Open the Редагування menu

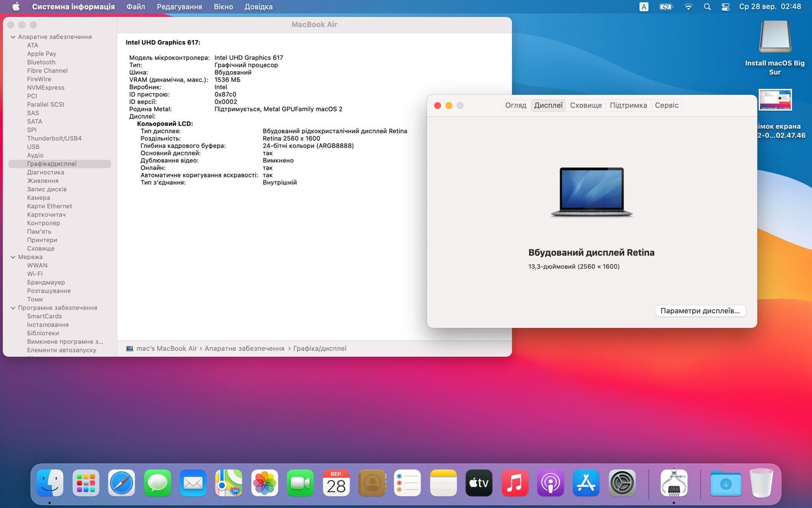(x=179, y=7)
